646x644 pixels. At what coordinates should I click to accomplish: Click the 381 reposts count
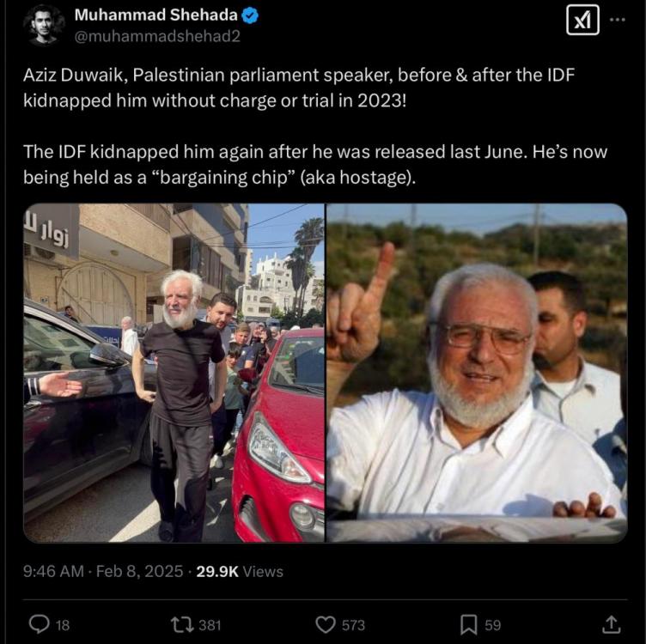coord(210,625)
